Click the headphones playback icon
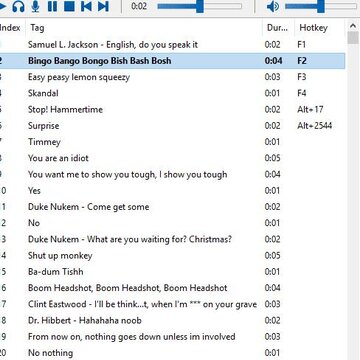The image size is (360, 360). (18, 6)
